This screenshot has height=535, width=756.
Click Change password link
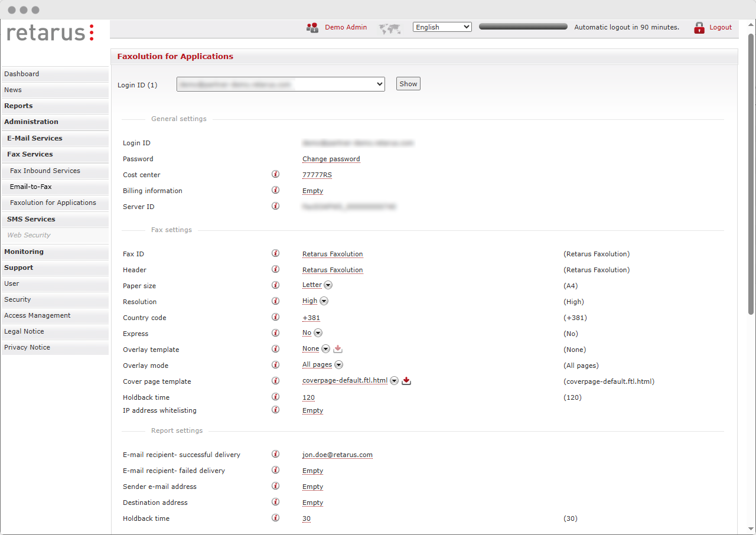[331, 159]
